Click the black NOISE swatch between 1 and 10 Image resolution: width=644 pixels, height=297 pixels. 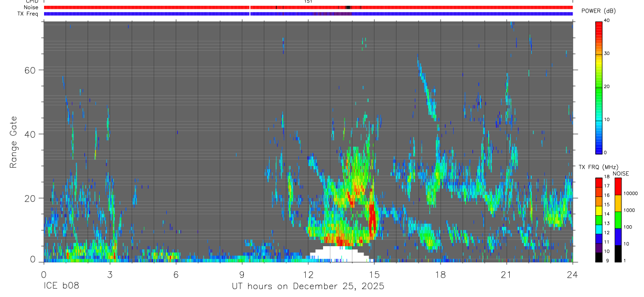[x=618, y=254]
